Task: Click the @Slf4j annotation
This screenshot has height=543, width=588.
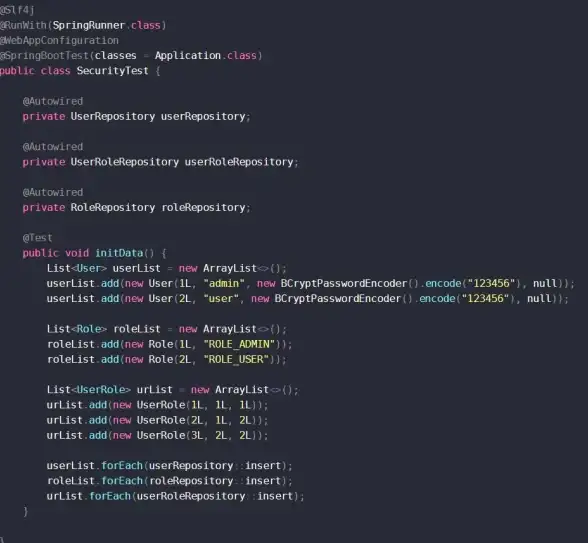Action: coord(17,10)
